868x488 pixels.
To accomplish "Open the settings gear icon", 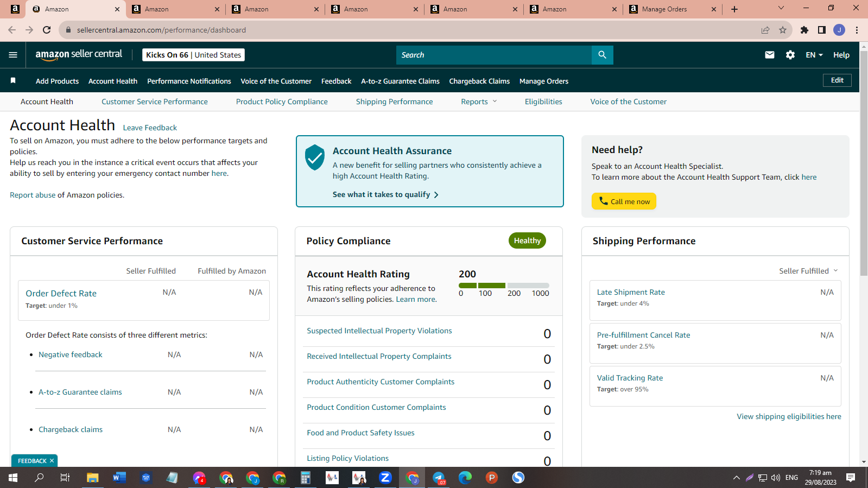I will 790,55.
